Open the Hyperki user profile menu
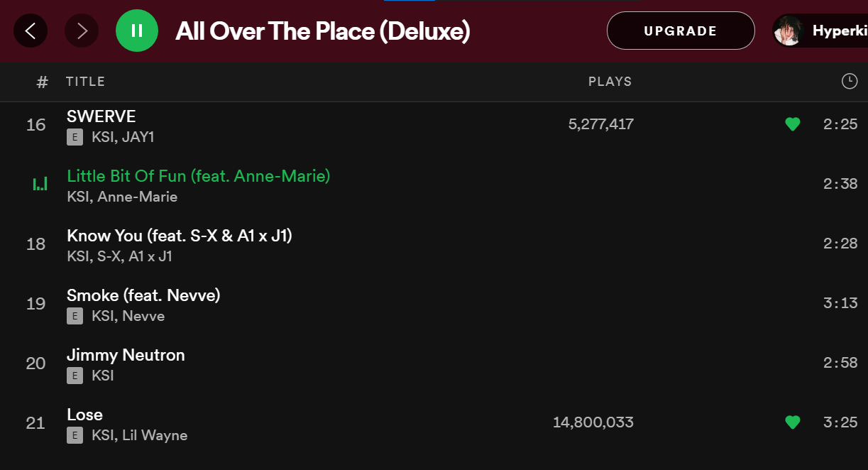 click(x=839, y=31)
